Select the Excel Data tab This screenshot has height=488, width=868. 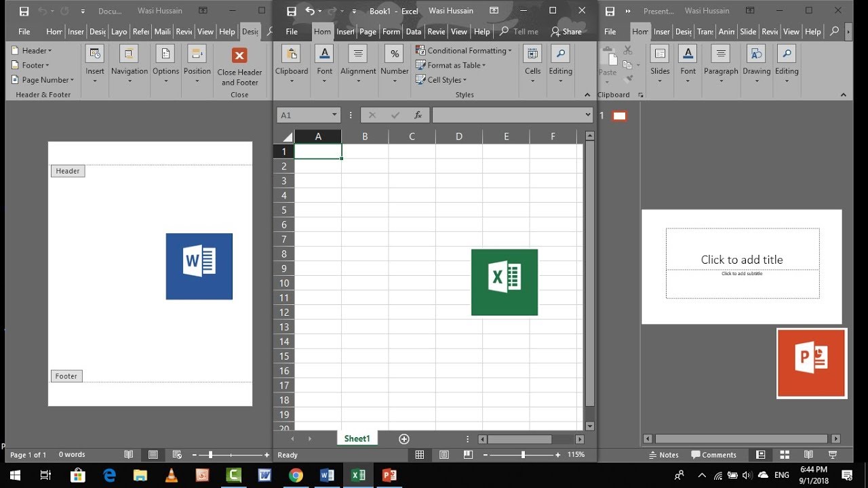[414, 32]
